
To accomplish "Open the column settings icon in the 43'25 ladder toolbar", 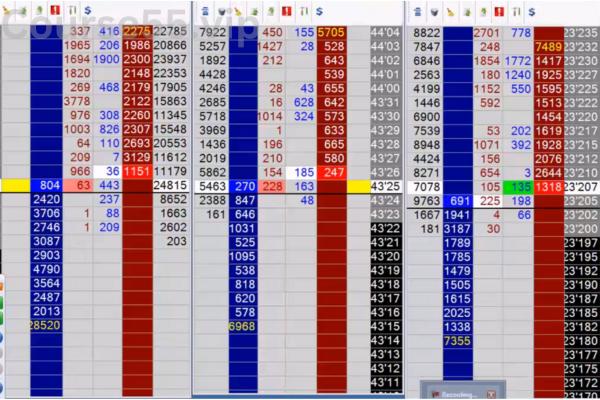I will [304, 11].
